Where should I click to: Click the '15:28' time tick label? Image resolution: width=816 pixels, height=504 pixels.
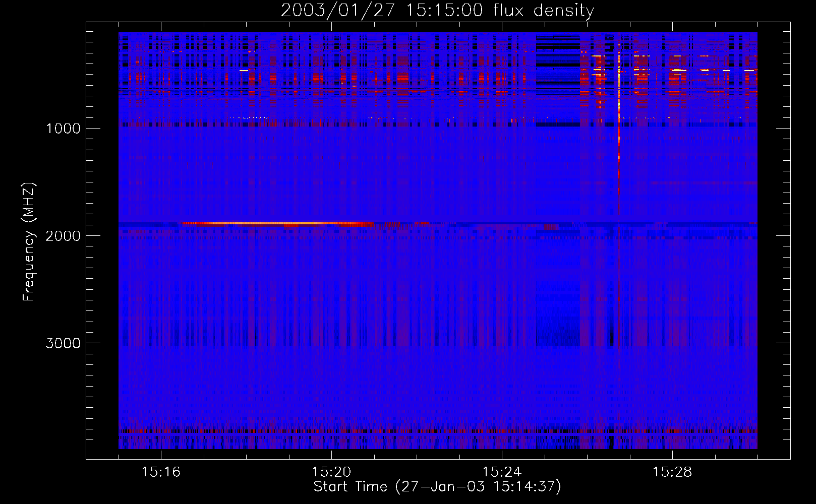[x=672, y=472]
